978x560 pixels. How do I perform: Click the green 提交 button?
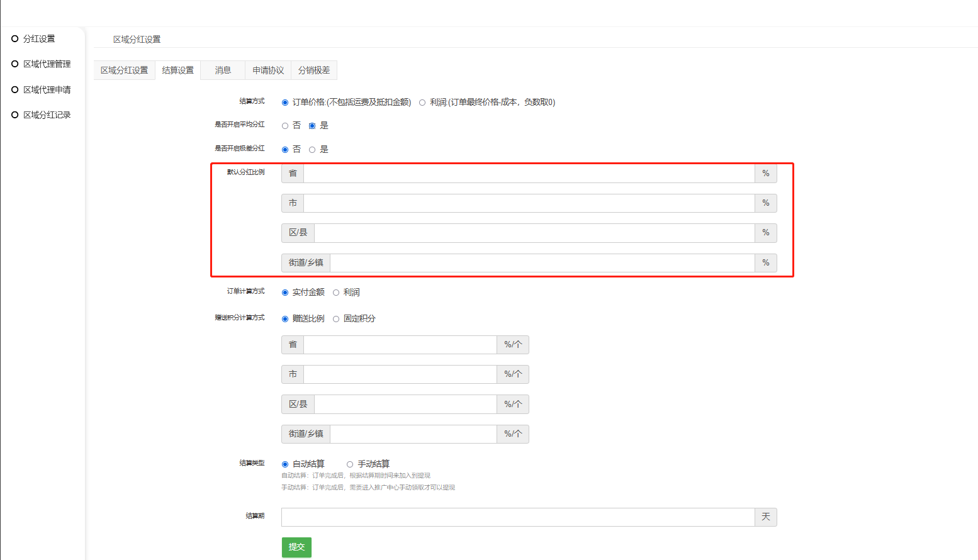point(296,547)
